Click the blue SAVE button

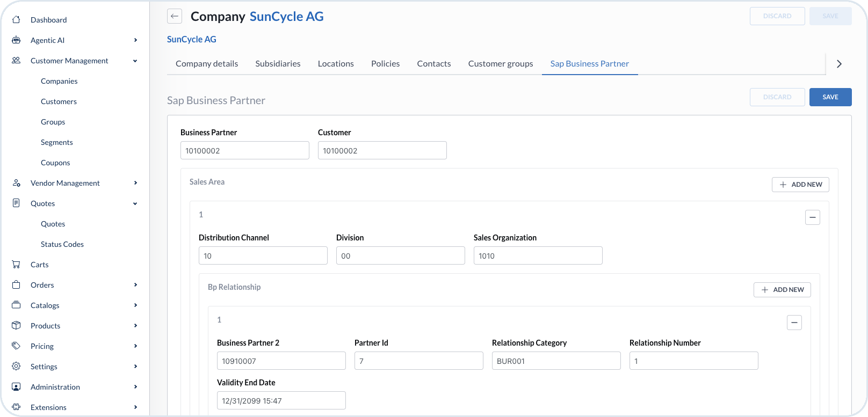pyautogui.click(x=830, y=97)
